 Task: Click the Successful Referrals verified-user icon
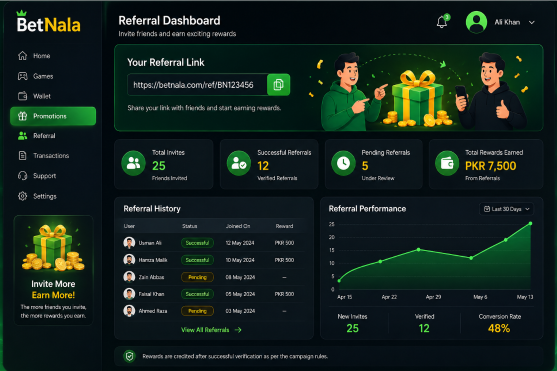239,163
